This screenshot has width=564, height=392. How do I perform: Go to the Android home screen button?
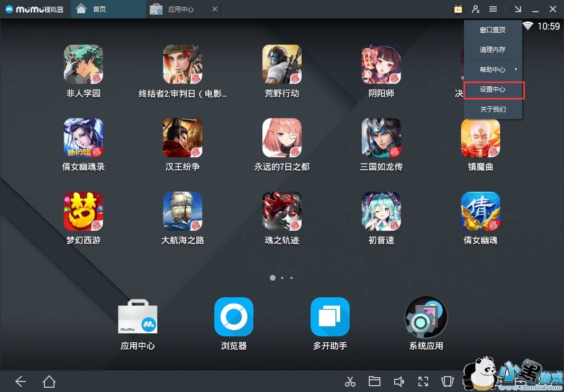click(49, 381)
